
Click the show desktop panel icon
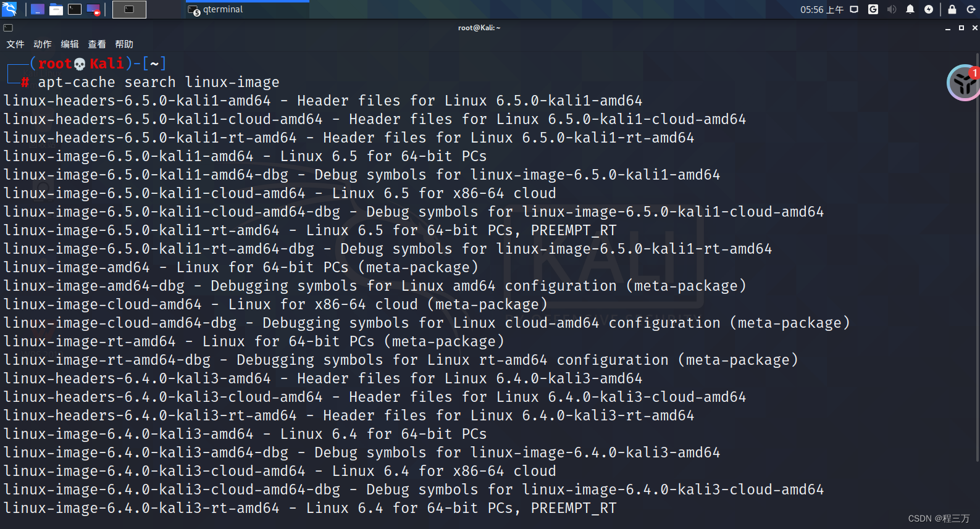[38, 9]
